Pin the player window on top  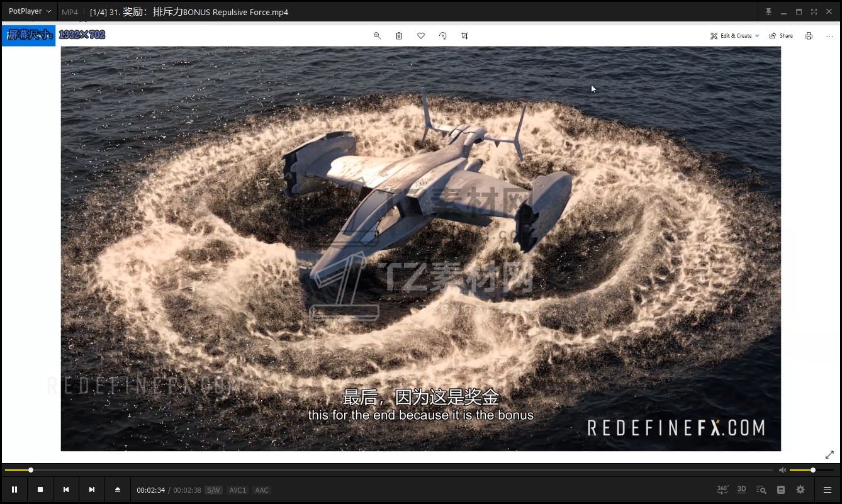(768, 12)
